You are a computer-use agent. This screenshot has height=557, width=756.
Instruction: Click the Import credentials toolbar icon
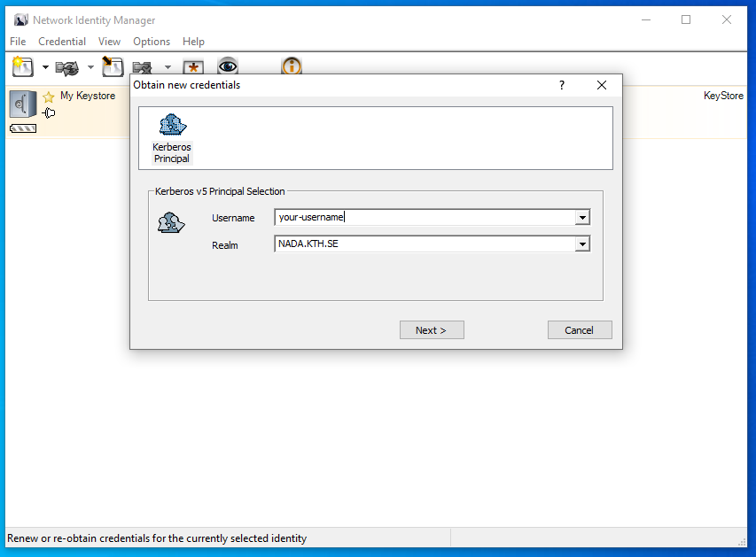pos(113,67)
